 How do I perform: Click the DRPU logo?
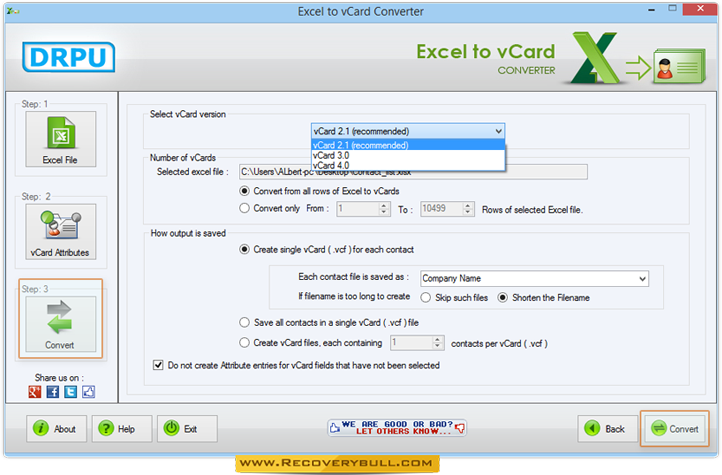pyautogui.click(x=69, y=57)
